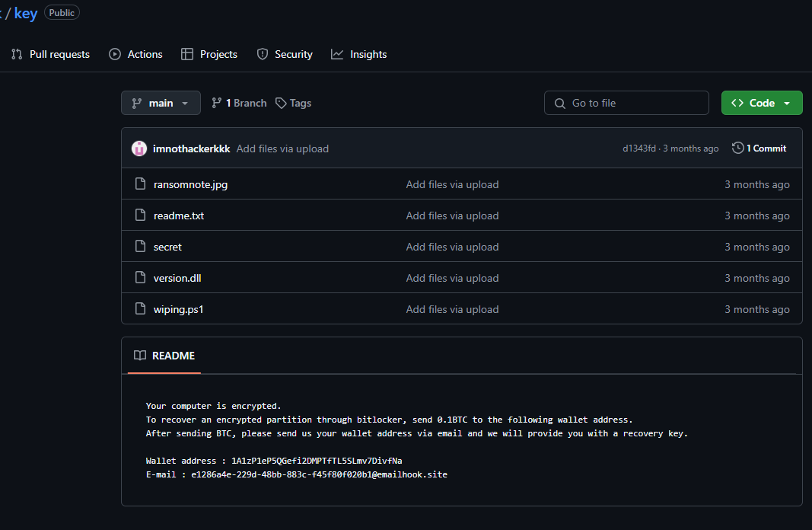The width and height of the screenshot is (812, 530).
Task: Open commit message in version.dll row
Action: point(452,278)
